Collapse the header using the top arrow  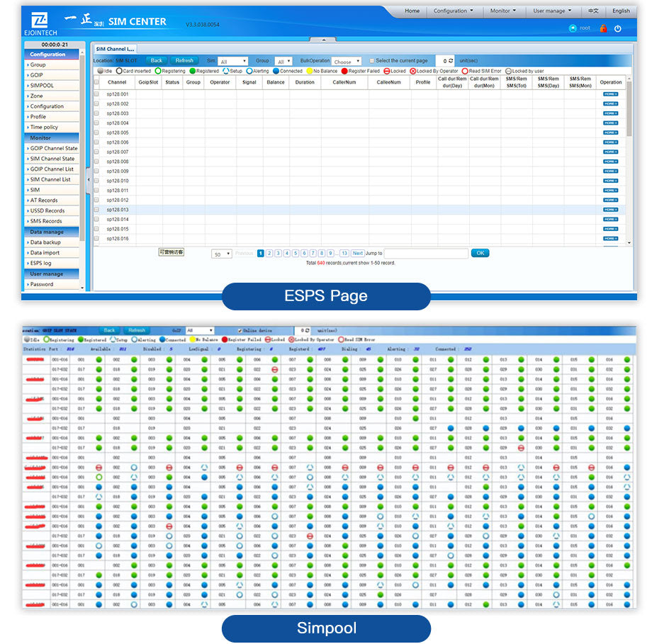pyautogui.click(x=325, y=40)
